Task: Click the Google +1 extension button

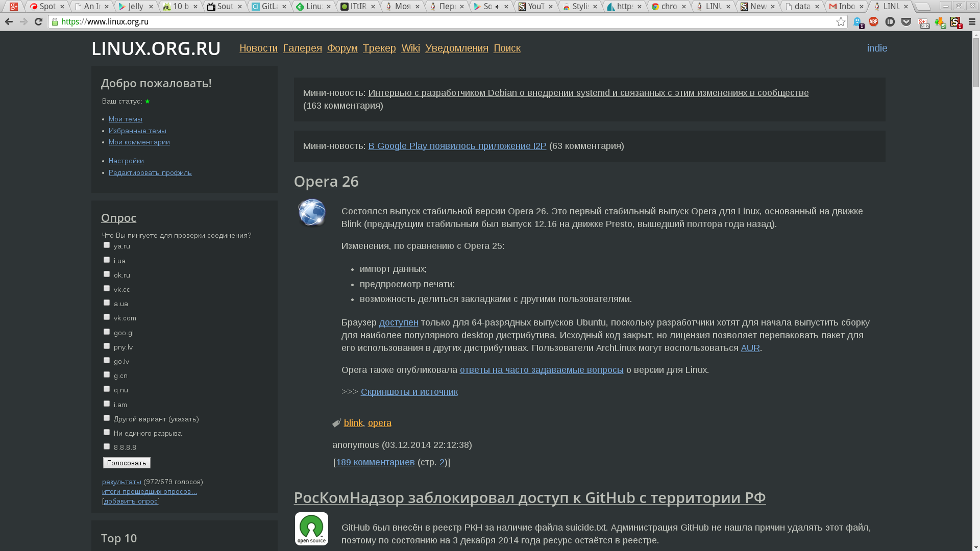Action: coord(923,23)
